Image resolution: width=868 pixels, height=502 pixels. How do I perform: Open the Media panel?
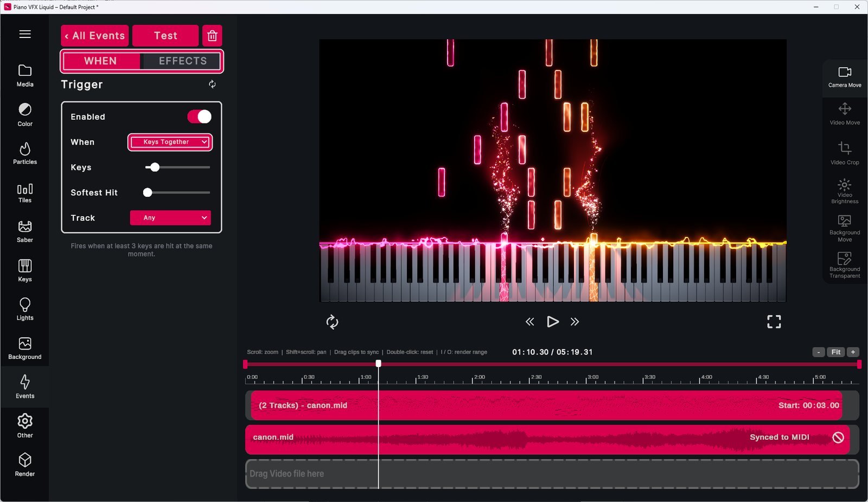(25, 76)
